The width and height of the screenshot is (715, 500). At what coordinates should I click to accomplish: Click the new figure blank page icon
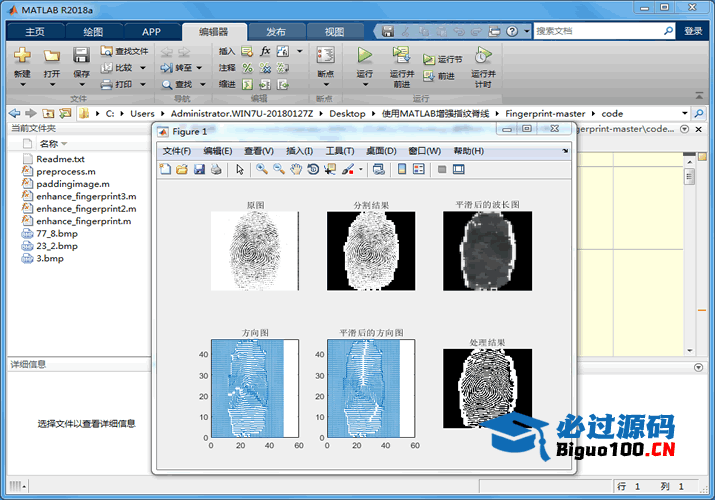coord(165,170)
